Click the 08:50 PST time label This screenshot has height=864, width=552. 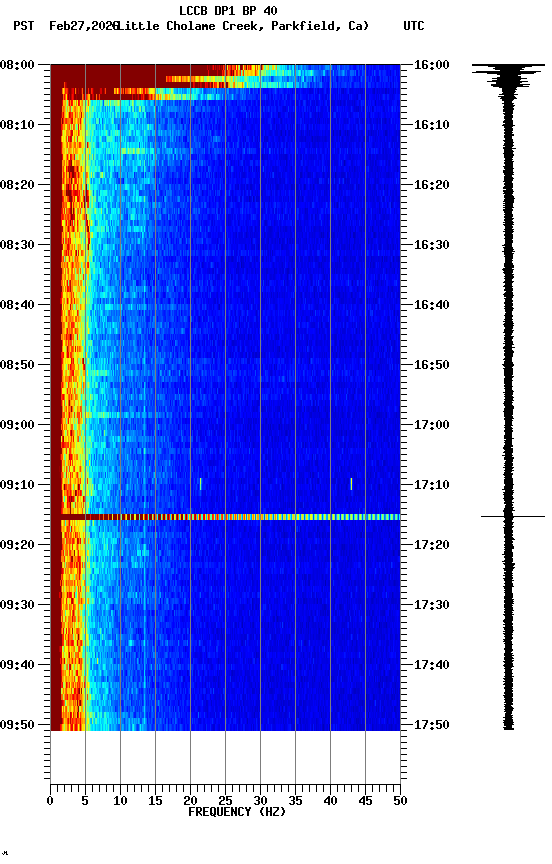(x=18, y=365)
